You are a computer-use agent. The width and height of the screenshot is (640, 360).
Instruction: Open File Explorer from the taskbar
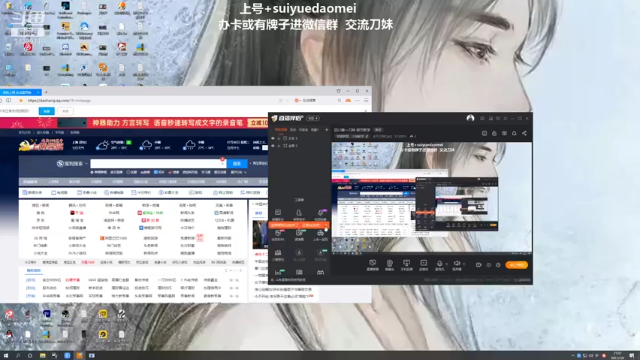[x=42, y=356]
